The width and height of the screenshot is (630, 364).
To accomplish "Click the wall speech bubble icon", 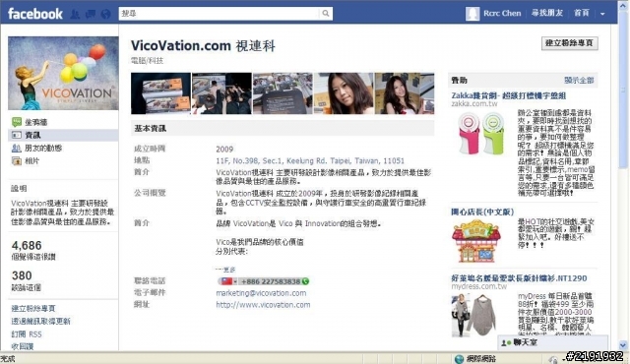I will 17,122.
